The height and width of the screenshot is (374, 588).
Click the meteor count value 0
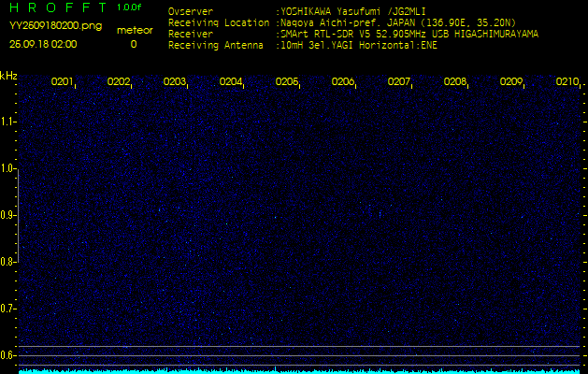click(x=134, y=44)
